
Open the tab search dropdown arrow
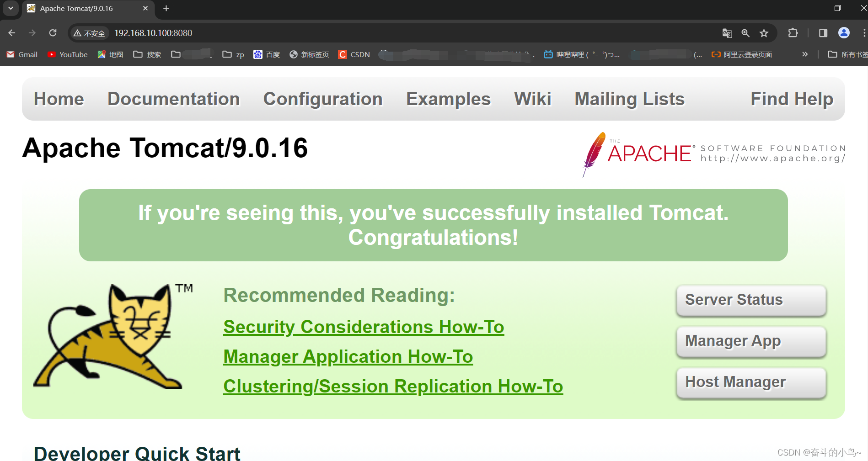(11, 8)
